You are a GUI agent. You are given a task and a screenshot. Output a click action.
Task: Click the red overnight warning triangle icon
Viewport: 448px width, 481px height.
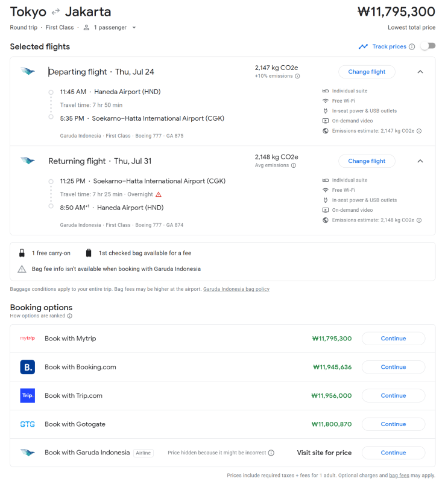click(x=159, y=194)
